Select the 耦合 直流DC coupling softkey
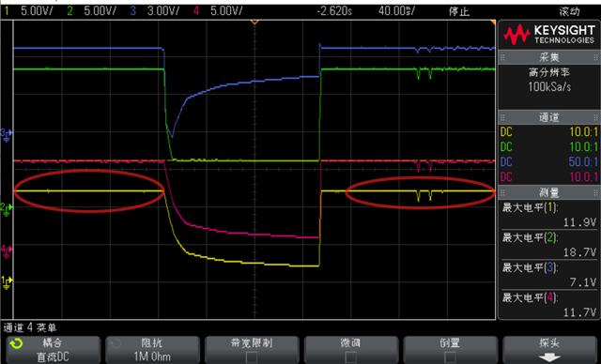 (54, 350)
